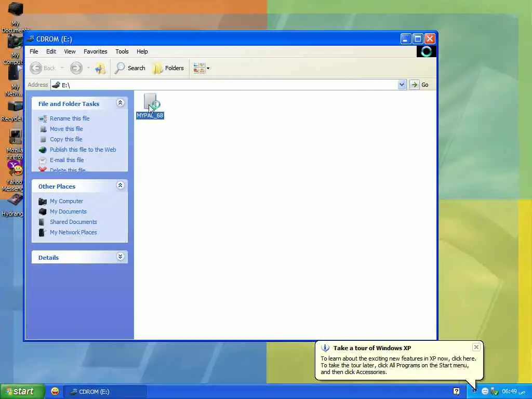Click the Start button
The height and width of the screenshot is (399, 532).
point(22,392)
